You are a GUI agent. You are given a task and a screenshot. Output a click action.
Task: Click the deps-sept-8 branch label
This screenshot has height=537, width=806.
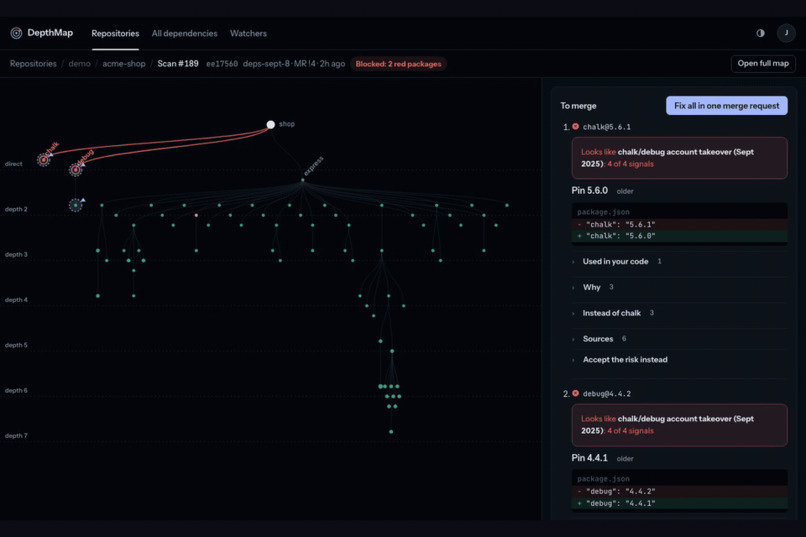tap(266, 64)
